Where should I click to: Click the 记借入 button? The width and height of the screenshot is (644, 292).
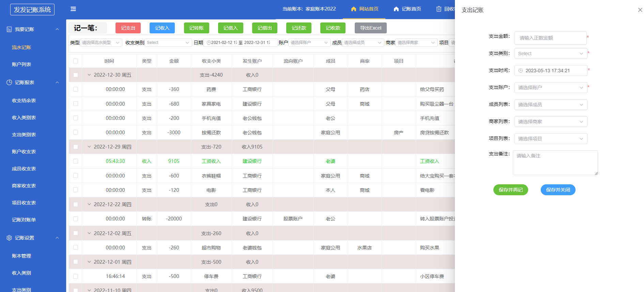tap(231, 28)
